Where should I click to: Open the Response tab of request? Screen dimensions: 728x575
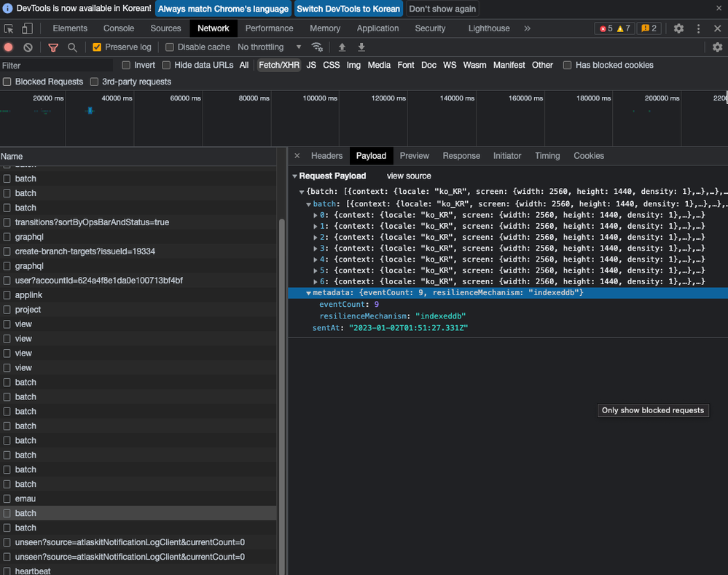pos(461,156)
